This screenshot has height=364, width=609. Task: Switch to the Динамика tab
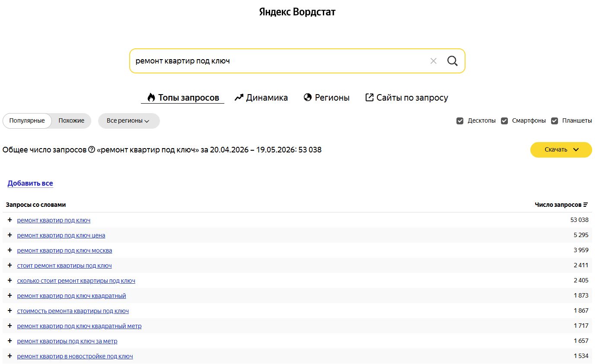point(261,98)
